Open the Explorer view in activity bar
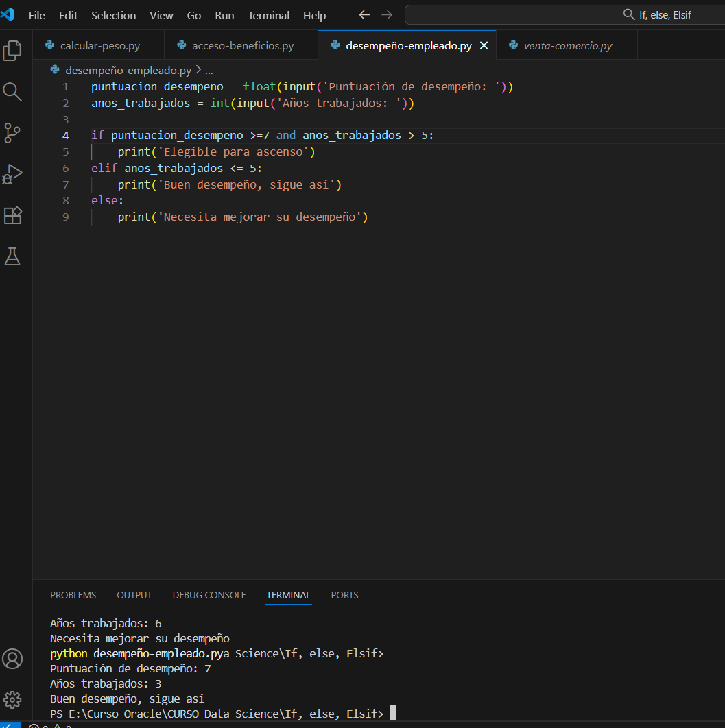Viewport: 725px width, 728px height. click(12, 51)
